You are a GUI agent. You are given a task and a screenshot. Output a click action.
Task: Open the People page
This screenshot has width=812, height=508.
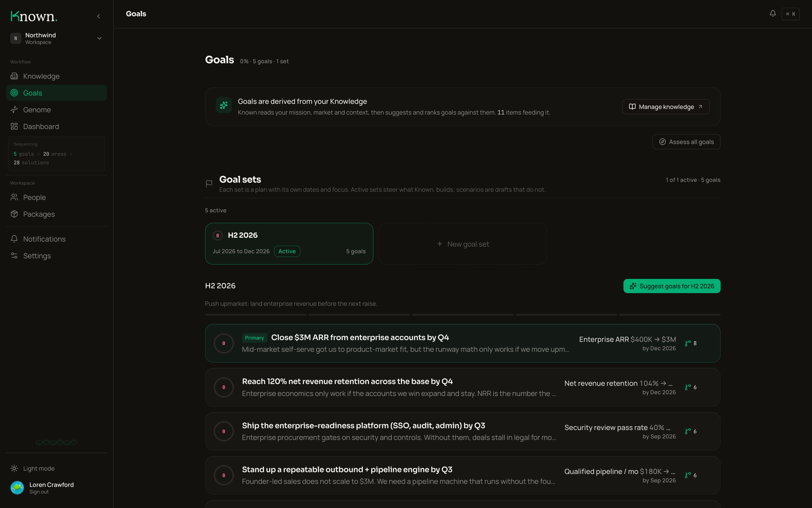pos(56,197)
